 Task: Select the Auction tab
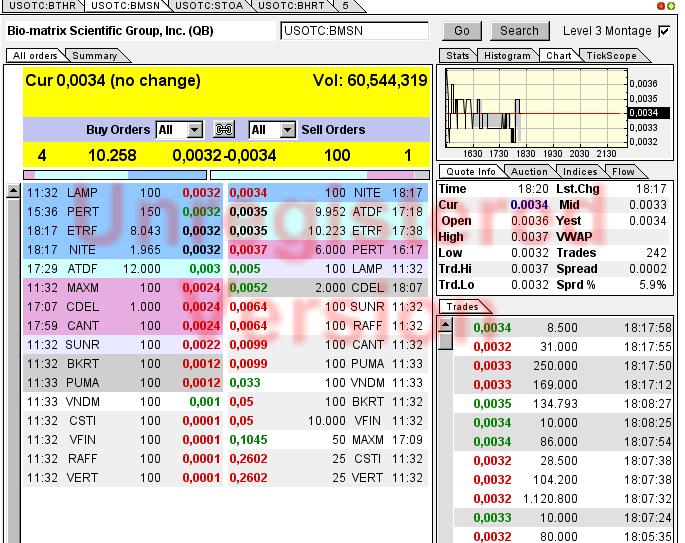529,172
